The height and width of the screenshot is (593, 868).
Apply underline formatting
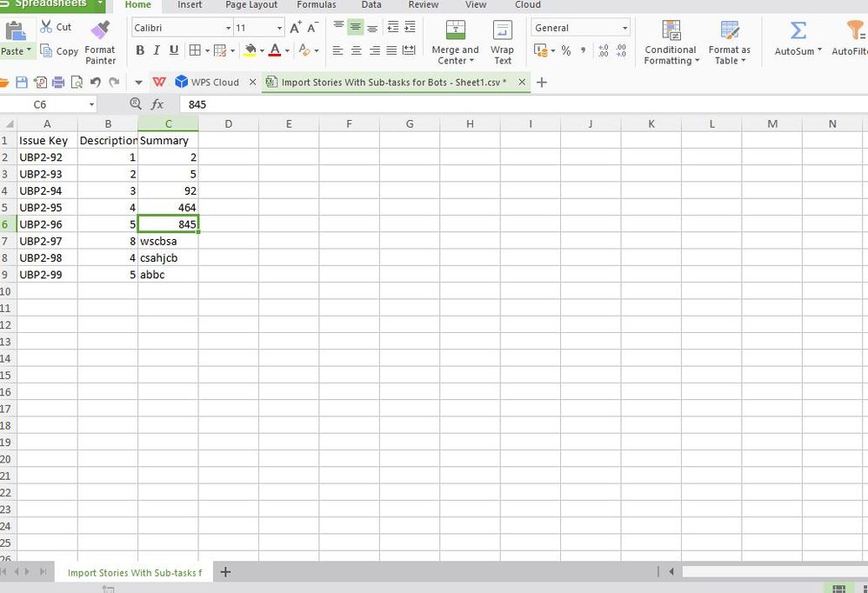pos(174,50)
